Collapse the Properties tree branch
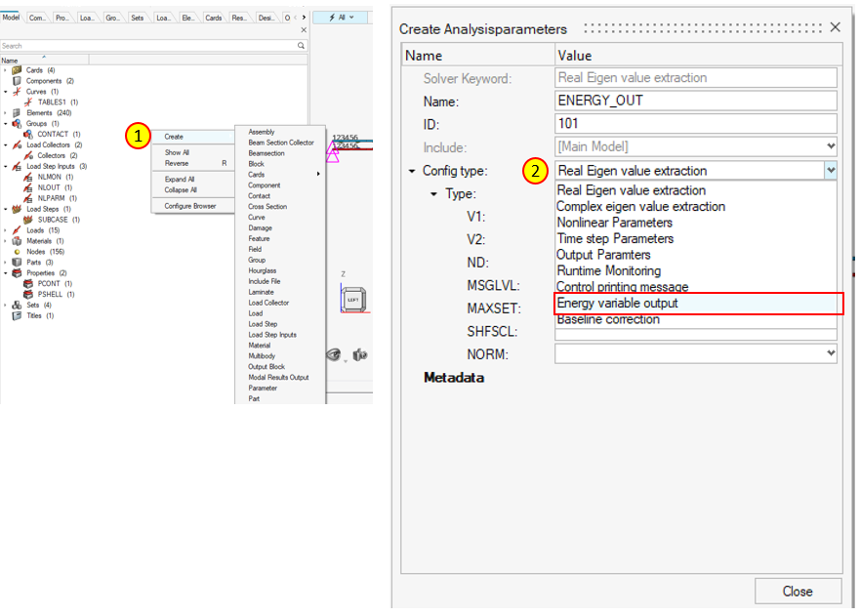Screen dimensions: 860x616 5,271
